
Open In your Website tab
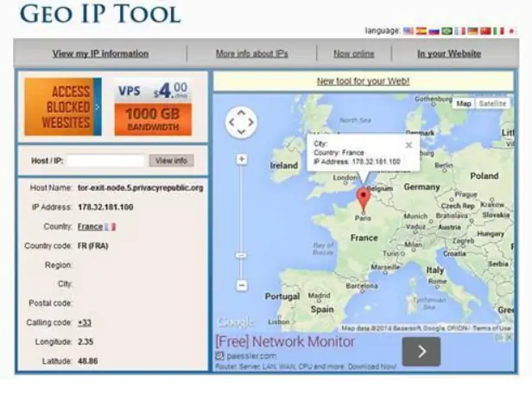point(449,54)
